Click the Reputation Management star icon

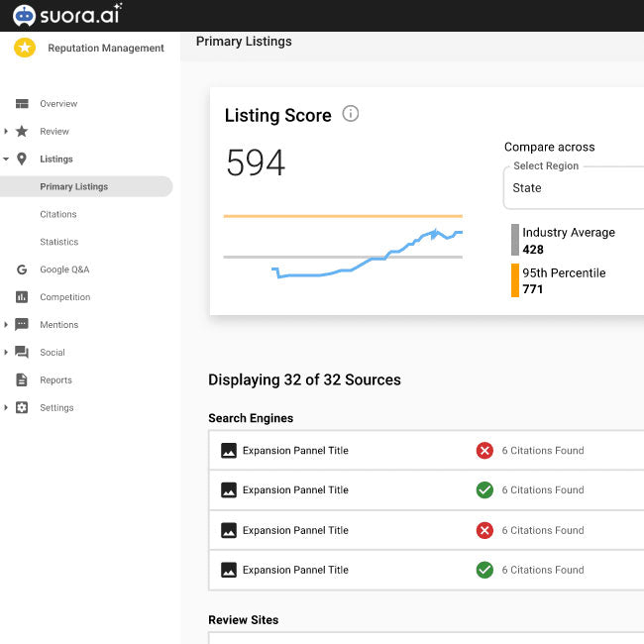coord(25,48)
